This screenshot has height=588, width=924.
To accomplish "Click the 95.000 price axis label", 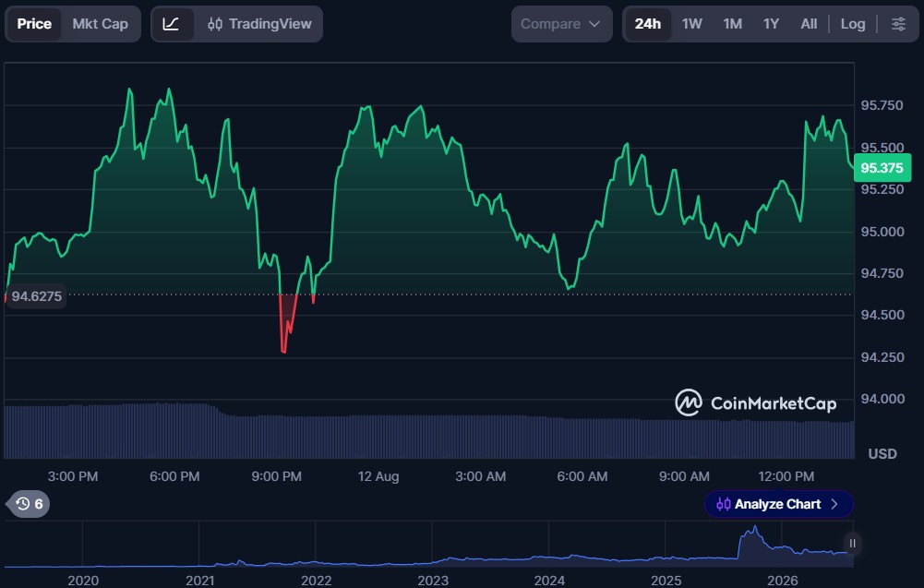I will tap(882, 232).
